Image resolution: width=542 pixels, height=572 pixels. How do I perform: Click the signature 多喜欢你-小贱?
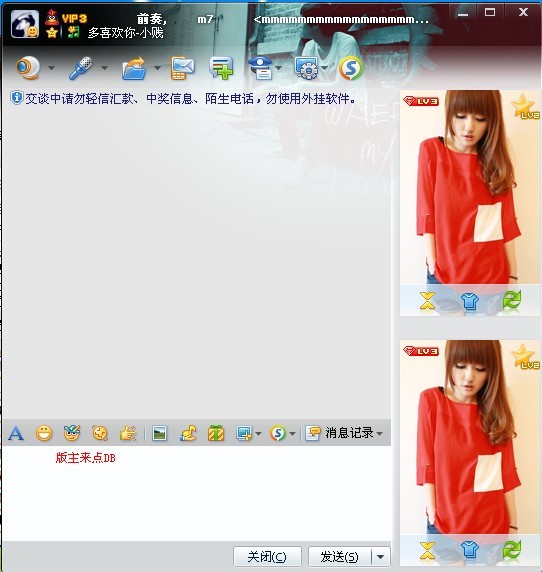pos(125,33)
